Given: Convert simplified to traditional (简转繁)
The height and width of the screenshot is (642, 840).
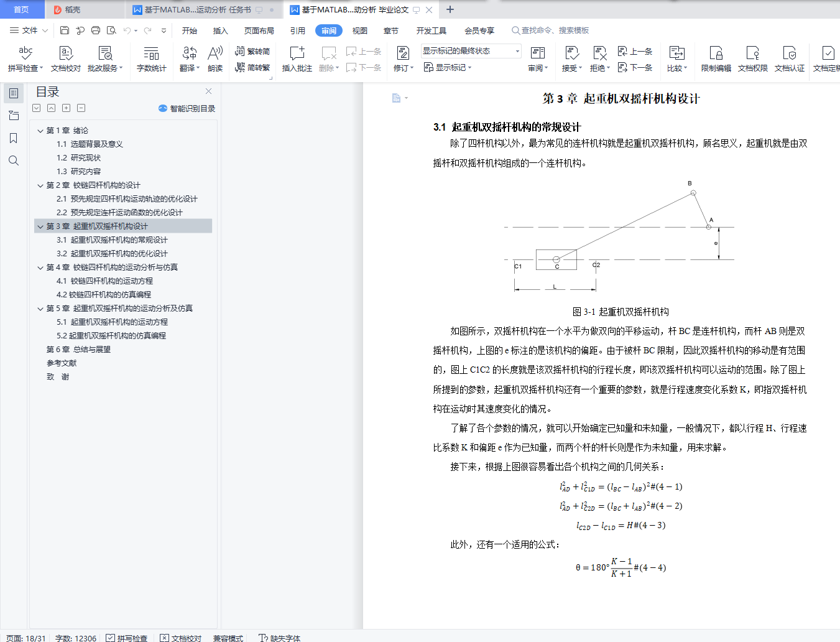Looking at the screenshot, I should pos(252,67).
